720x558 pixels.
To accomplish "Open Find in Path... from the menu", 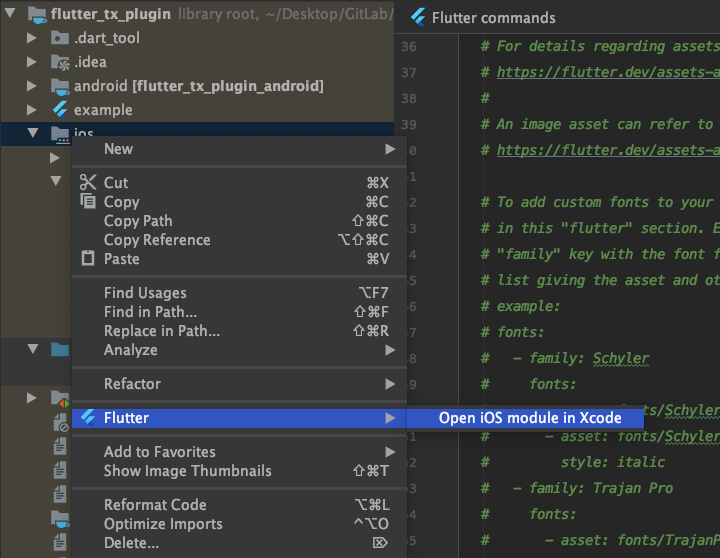I will coord(239,312).
